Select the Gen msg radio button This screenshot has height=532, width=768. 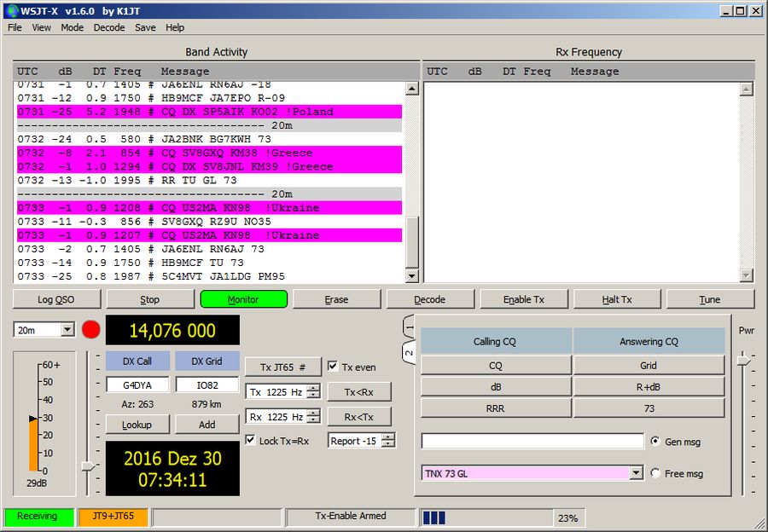pyautogui.click(x=655, y=441)
